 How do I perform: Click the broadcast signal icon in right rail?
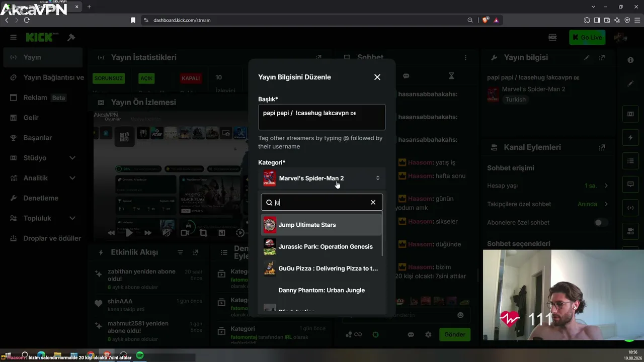pyautogui.click(x=630, y=208)
